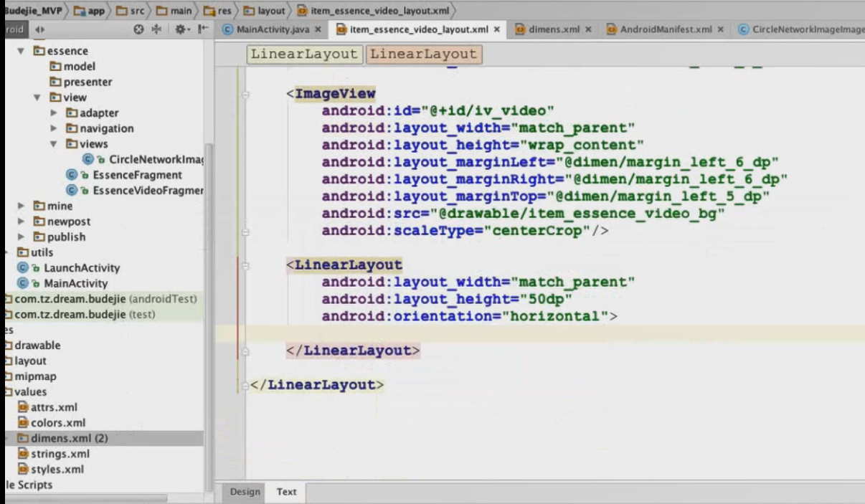865x504 pixels.
Task: Click the res breadcrumb in navigation bar
Action: [217, 11]
